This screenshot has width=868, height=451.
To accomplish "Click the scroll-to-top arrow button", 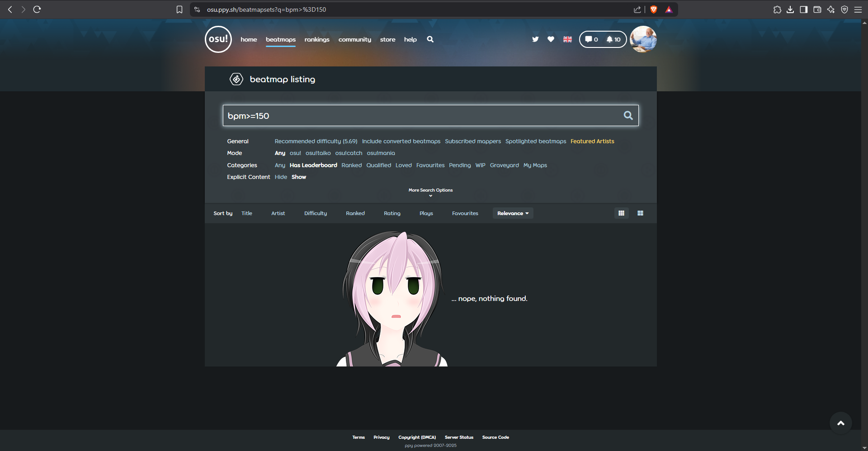I will (841, 423).
